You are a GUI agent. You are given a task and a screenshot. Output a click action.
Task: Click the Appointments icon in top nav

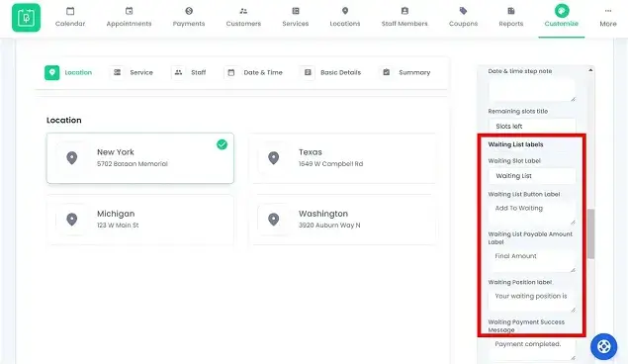(129, 11)
